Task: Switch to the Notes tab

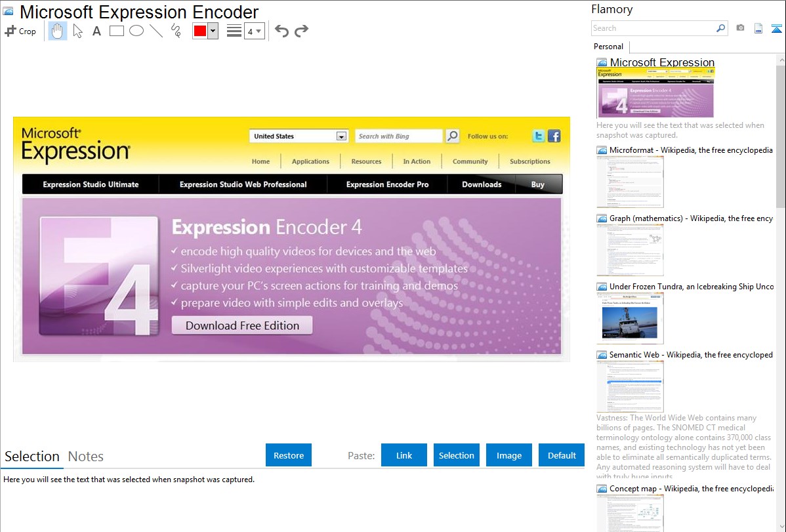Action: (x=86, y=457)
